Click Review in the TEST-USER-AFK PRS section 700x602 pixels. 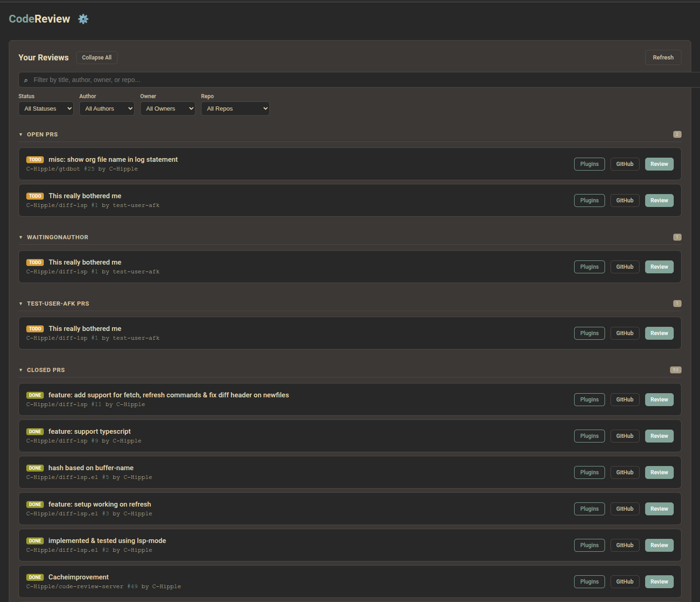[x=659, y=333]
